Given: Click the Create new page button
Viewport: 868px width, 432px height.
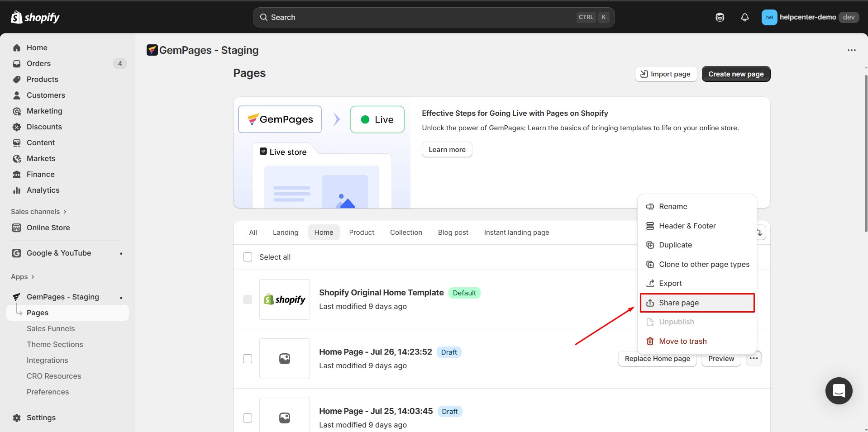Looking at the screenshot, I should 735,74.
